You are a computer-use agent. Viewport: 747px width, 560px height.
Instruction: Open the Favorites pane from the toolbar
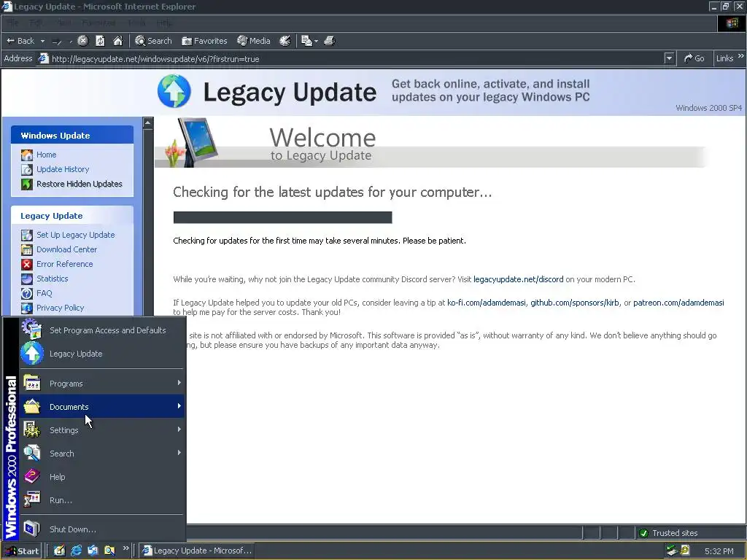[x=204, y=41]
